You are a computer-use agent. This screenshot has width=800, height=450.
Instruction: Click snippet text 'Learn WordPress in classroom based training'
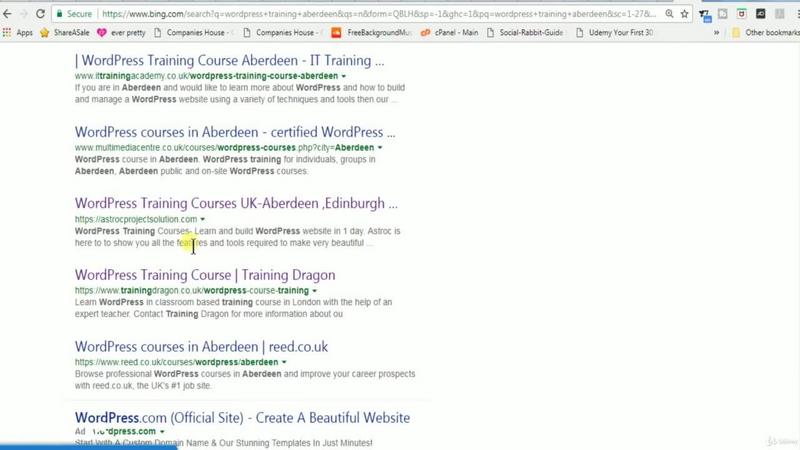(x=164, y=302)
